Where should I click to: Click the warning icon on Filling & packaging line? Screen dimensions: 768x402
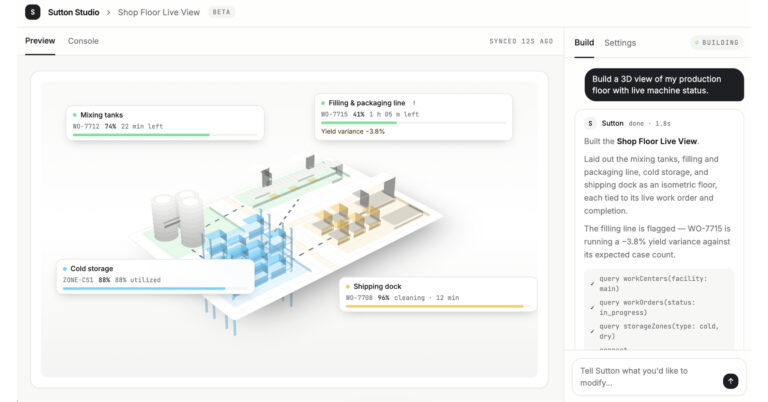pos(414,103)
